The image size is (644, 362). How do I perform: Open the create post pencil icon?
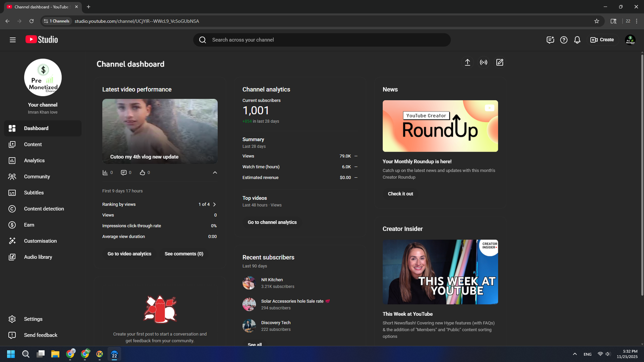coord(500,62)
